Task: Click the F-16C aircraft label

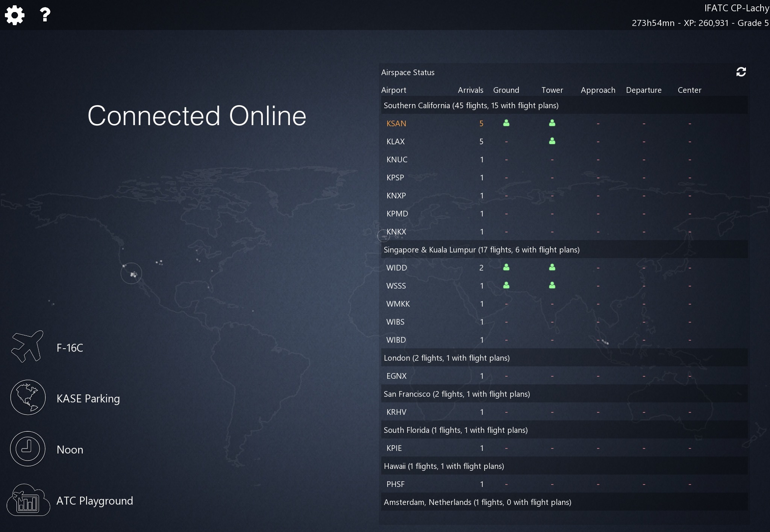Action: pos(70,348)
